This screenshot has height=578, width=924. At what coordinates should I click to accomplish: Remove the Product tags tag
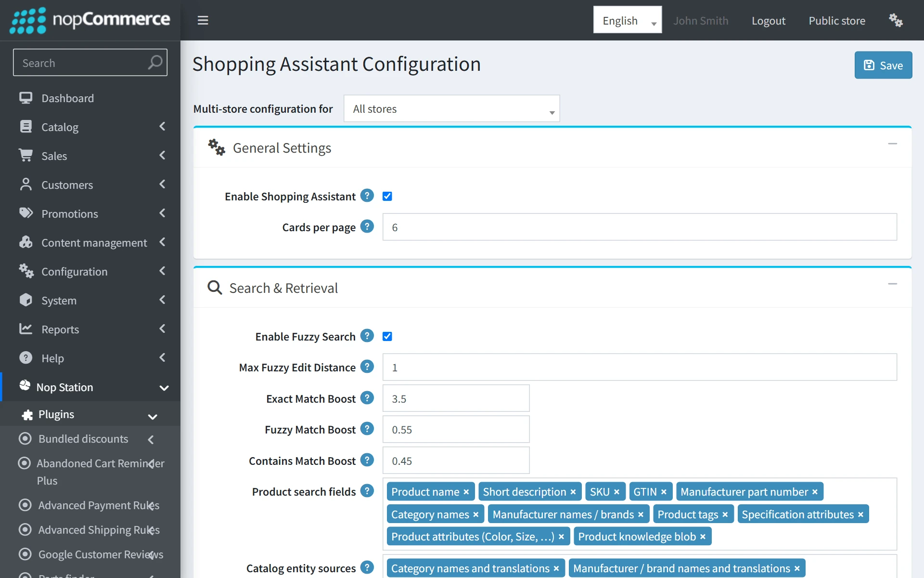(725, 514)
